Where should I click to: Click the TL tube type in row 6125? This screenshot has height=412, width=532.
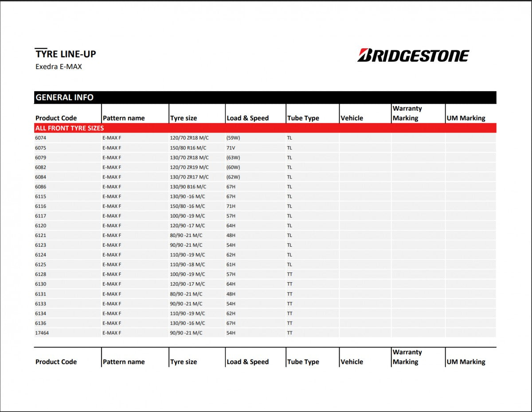click(x=289, y=264)
